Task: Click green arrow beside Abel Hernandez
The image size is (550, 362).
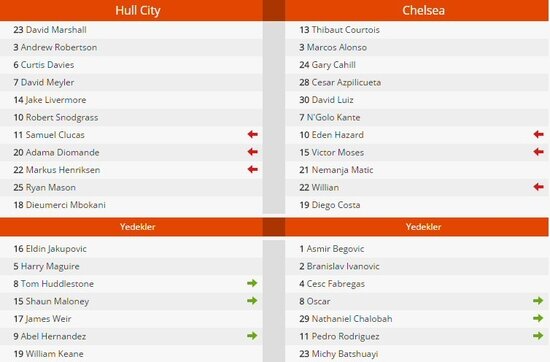Action: (x=252, y=336)
